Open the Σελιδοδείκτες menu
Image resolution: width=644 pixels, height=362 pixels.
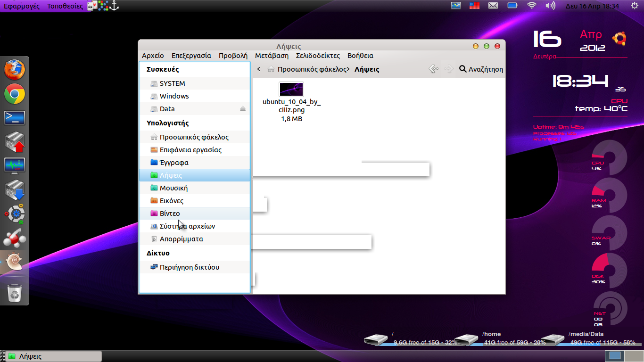[x=318, y=56]
